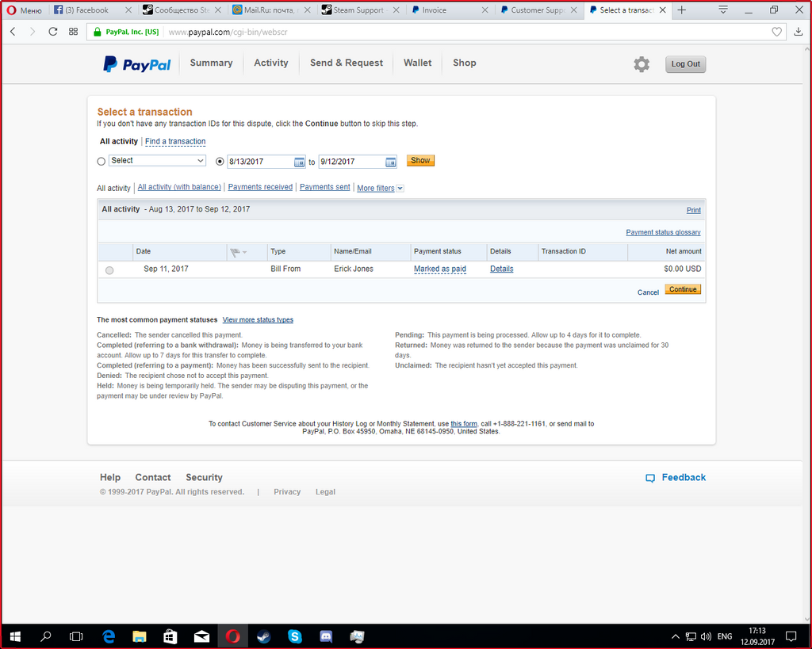
Task: Switch to the Mail.Ru browser tab
Action: (x=270, y=10)
